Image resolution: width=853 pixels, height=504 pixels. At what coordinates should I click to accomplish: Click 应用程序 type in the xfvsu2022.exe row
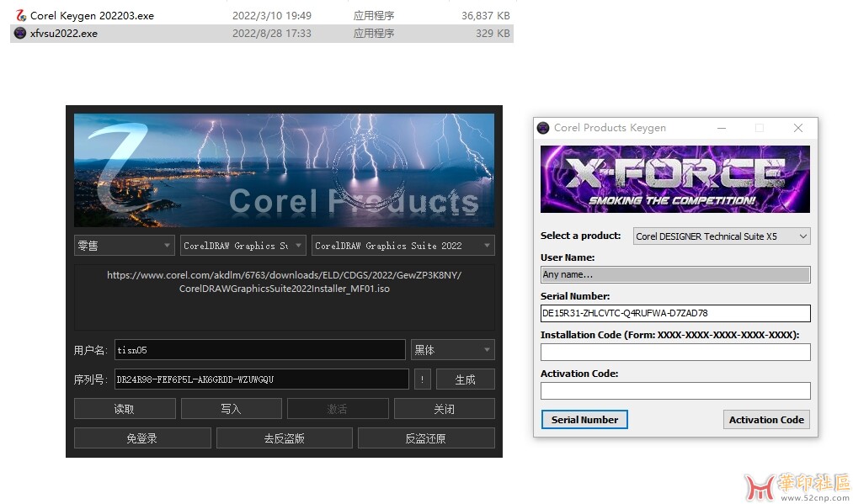coord(374,33)
